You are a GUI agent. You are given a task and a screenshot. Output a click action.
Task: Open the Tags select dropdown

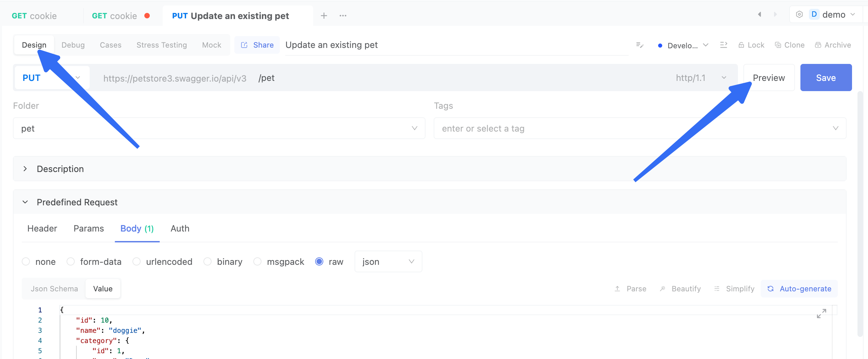(x=640, y=128)
